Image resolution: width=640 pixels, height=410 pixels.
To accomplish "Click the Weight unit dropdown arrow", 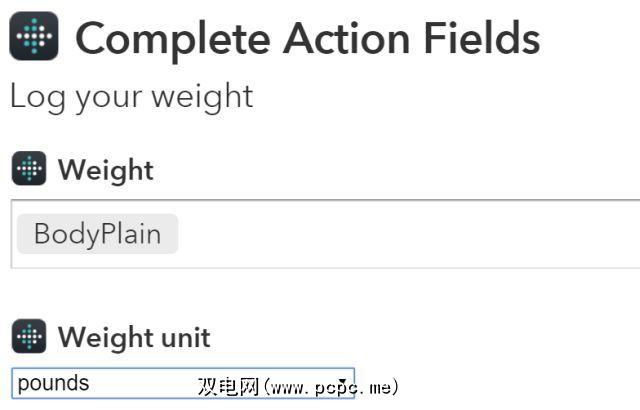I will click(343, 384).
